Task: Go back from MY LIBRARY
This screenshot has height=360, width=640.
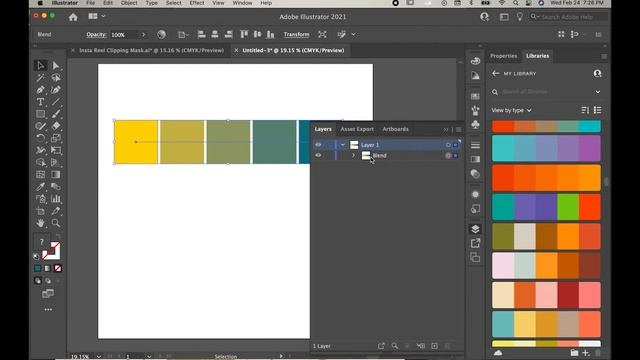Action: [496, 73]
